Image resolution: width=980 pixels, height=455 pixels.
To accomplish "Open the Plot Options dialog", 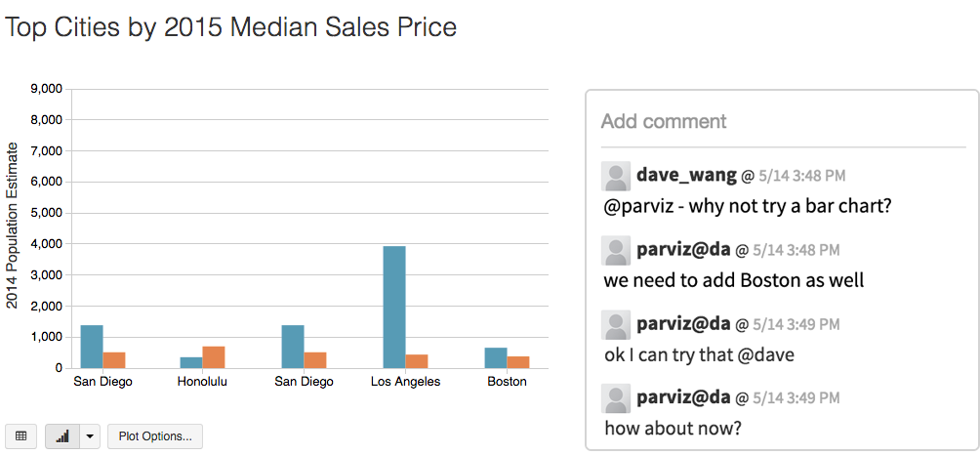I will [155, 436].
